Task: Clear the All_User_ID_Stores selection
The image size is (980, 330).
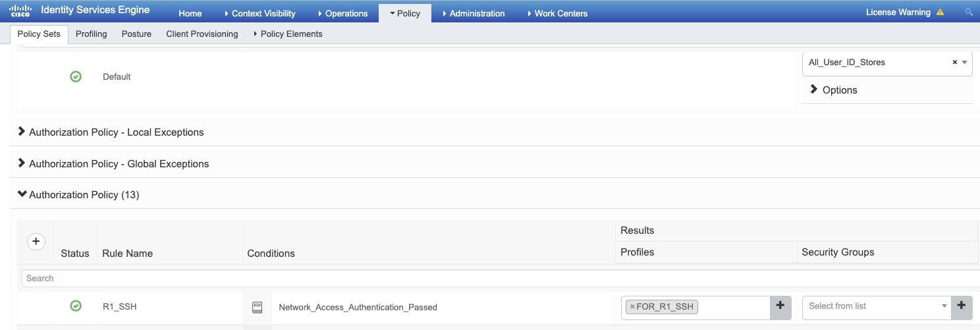Action: coord(954,63)
